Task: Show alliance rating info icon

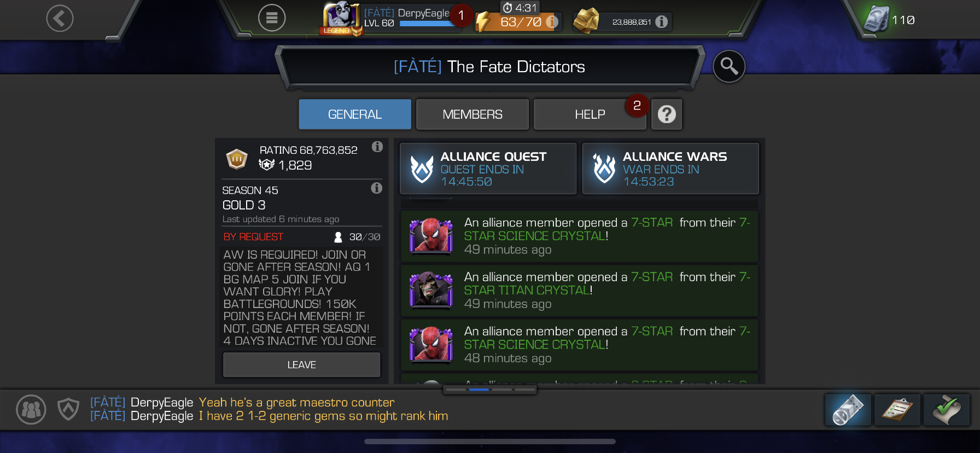Action: point(377,147)
